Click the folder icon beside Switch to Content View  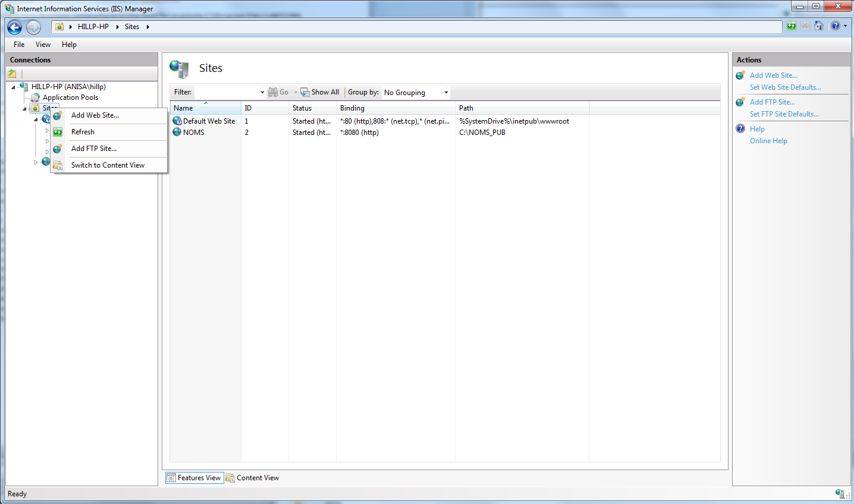[58, 165]
